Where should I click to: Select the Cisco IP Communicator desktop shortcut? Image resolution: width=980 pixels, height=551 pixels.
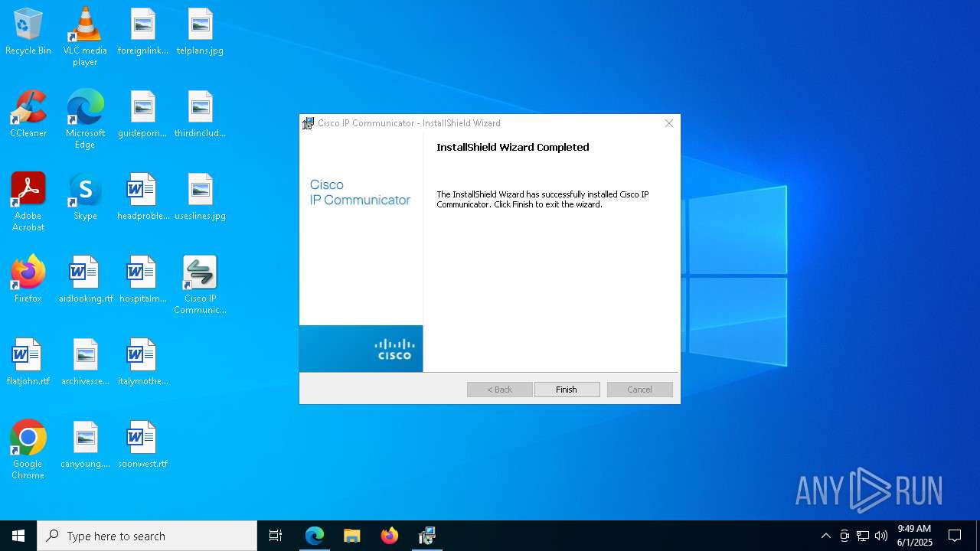tap(200, 285)
